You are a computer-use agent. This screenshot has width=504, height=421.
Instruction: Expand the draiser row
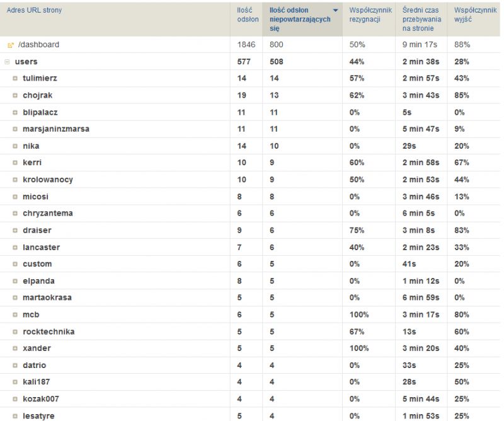point(15,231)
